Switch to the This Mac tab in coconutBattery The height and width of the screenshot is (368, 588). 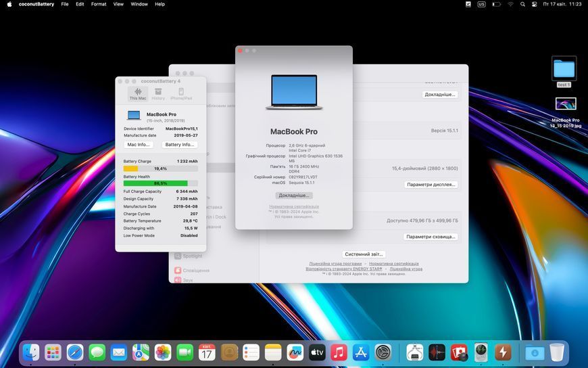(x=138, y=93)
